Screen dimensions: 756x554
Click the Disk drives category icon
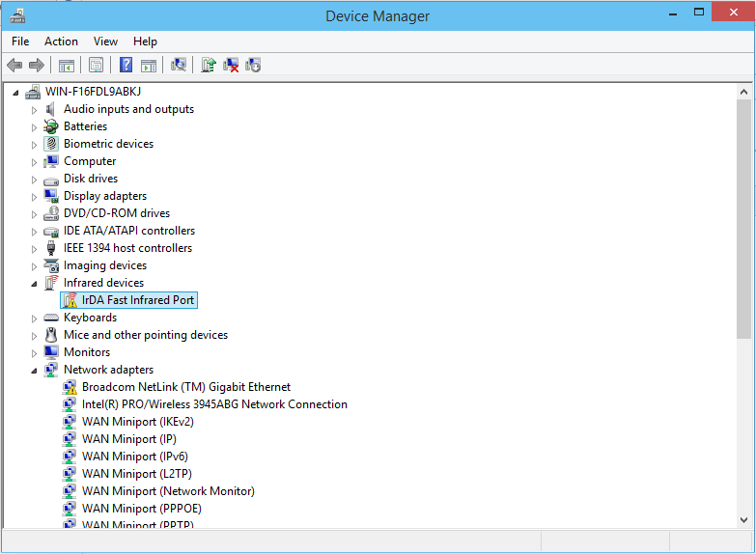click(51, 180)
